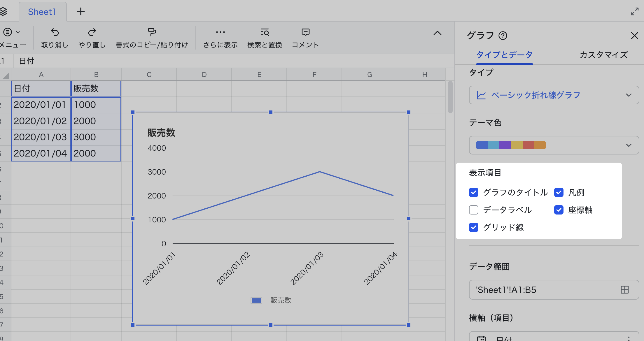
Task: Expand the theme color dropdown
Action: tap(554, 145)
